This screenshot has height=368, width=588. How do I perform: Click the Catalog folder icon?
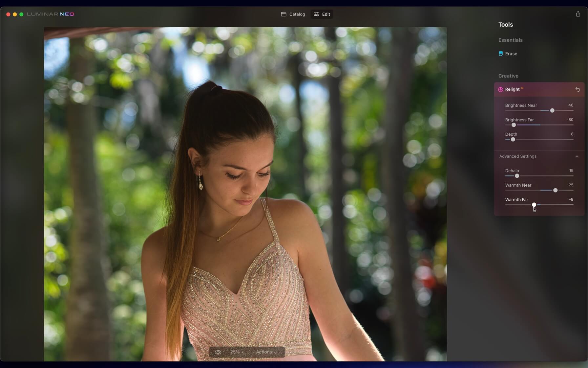(283, 14)
